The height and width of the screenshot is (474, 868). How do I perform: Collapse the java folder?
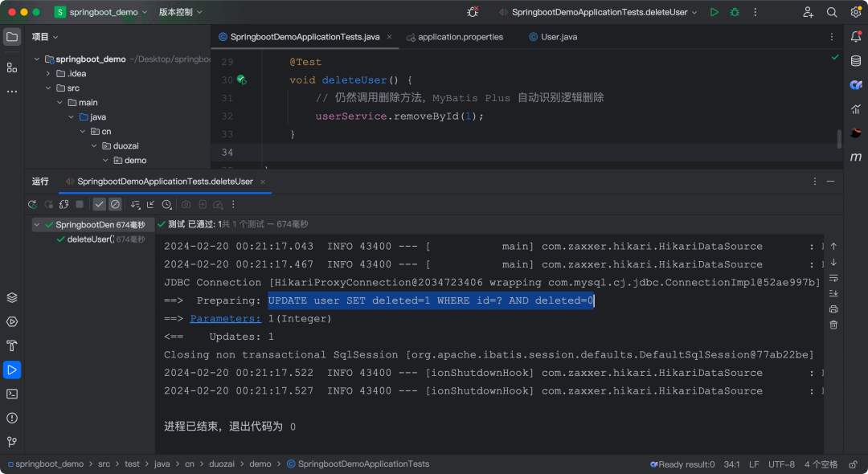click(72, 116)
